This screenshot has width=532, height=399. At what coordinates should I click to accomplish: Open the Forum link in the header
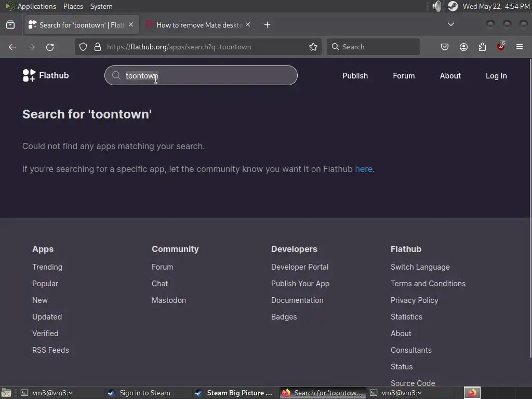click(404, 76)
